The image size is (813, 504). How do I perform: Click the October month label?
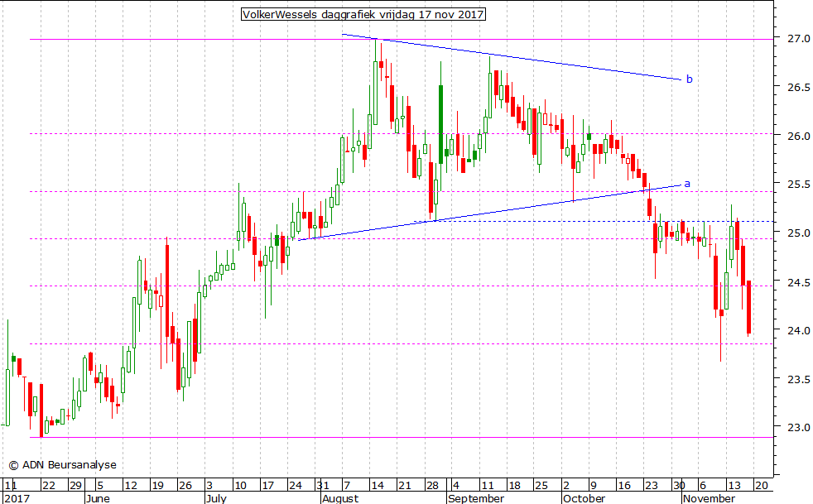pyautogui.click(x=584, y=498)
